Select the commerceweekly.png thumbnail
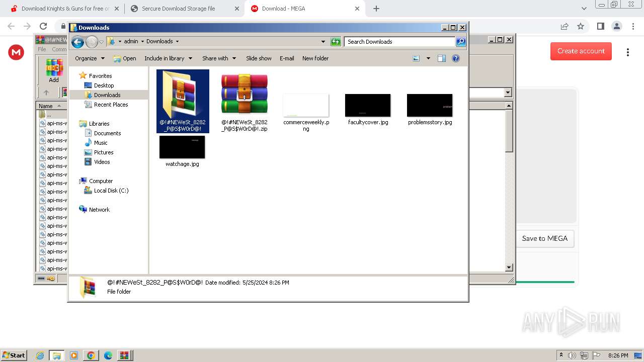 (306, 105)
